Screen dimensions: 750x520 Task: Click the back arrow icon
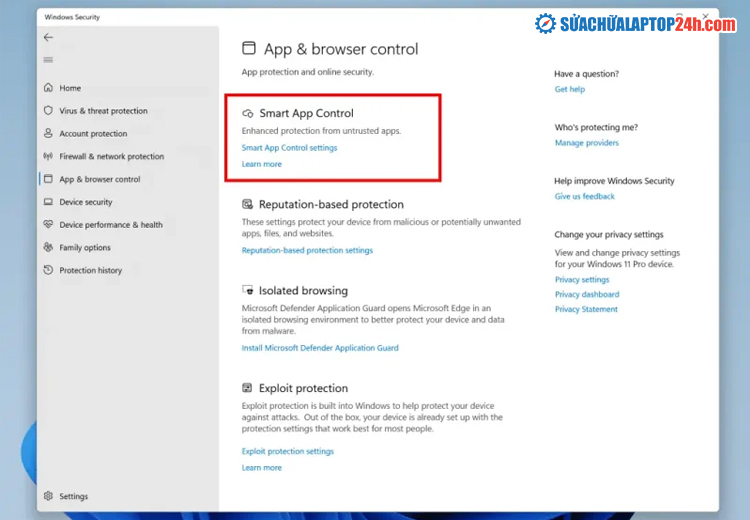(x=48, y=37)
